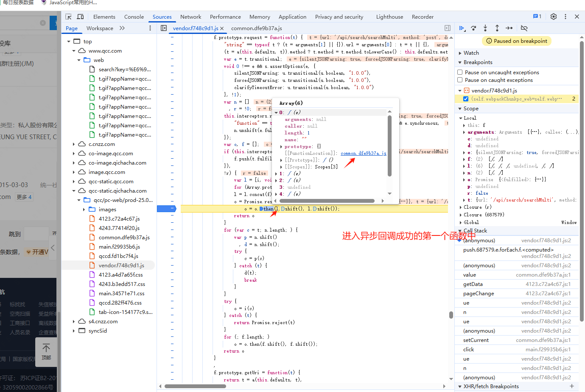Open the Application panel

292,17
